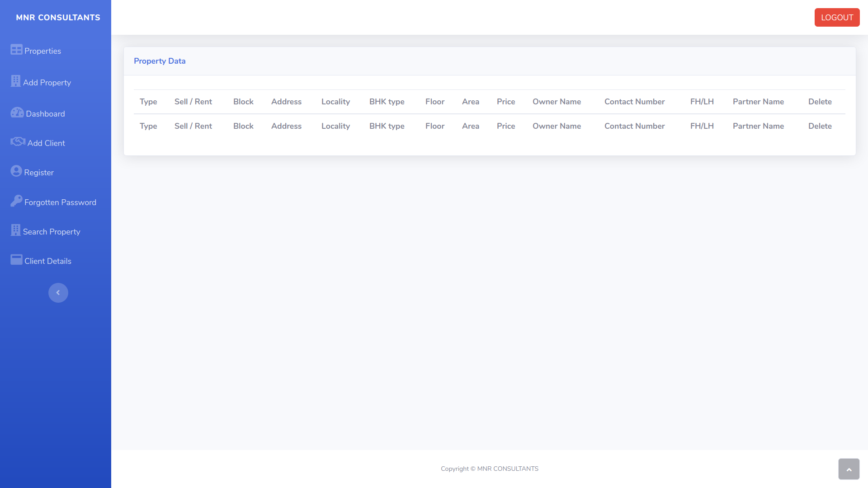Sort by the Price column header

pos(505,102)
